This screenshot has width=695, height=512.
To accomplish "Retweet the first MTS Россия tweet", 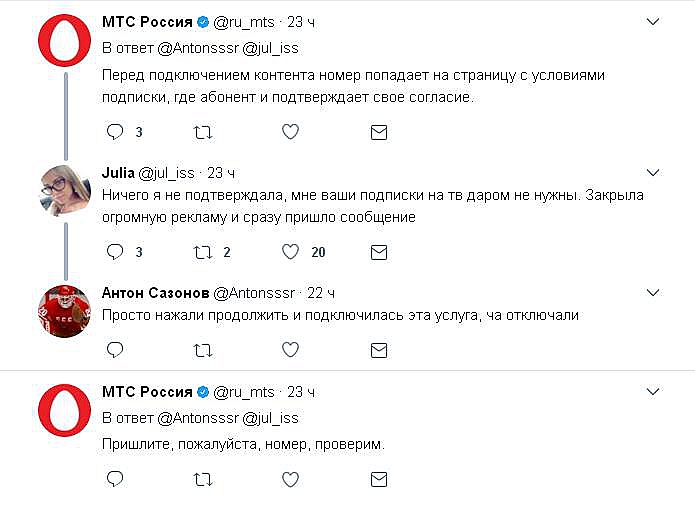I will click(202, 132).
